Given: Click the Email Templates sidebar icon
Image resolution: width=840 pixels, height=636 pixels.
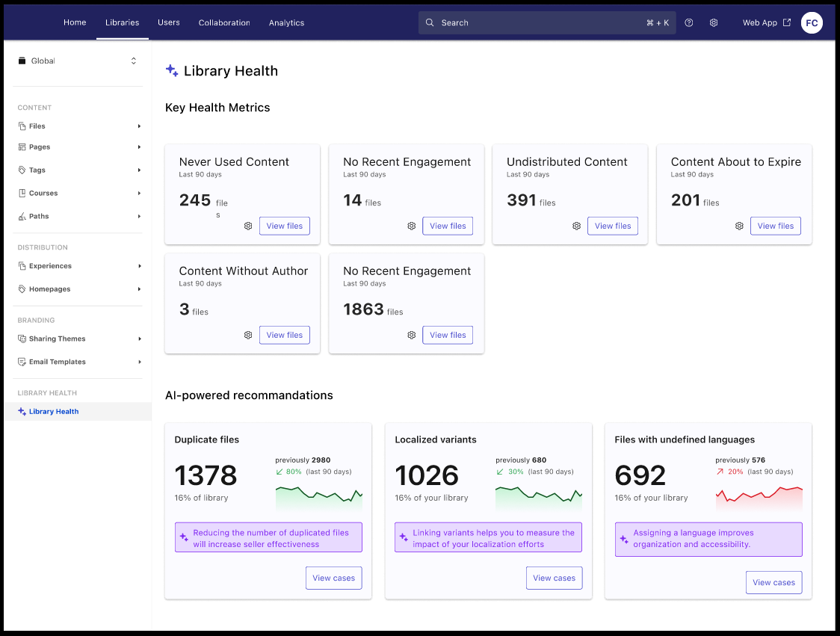Looking at the screenshot, I should (22, 362).
